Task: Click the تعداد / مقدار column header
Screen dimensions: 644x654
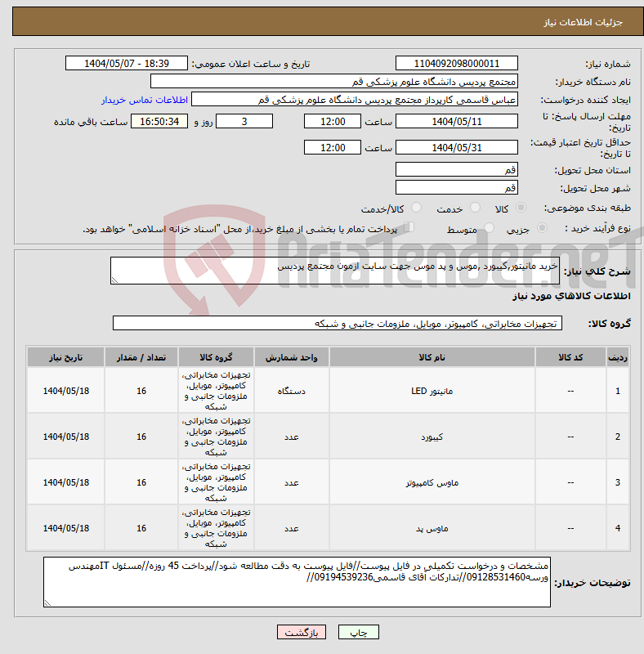Action: click(141, 357)
